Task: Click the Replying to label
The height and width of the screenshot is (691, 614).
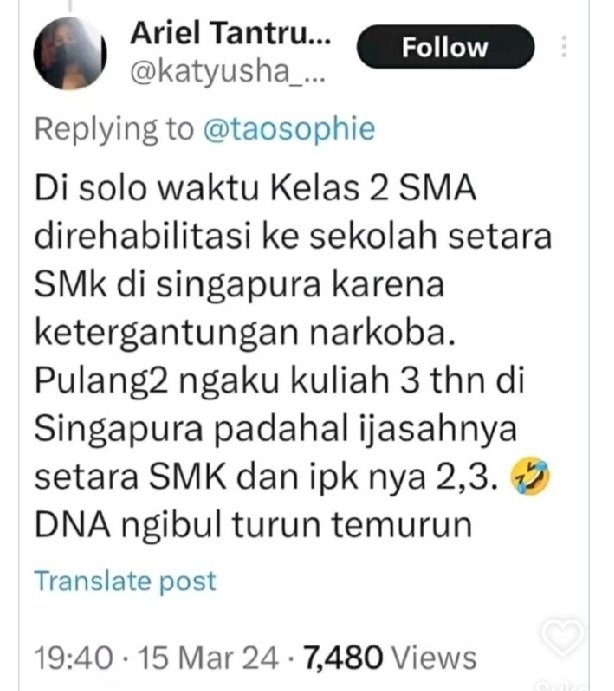Action: coord(114,129)
